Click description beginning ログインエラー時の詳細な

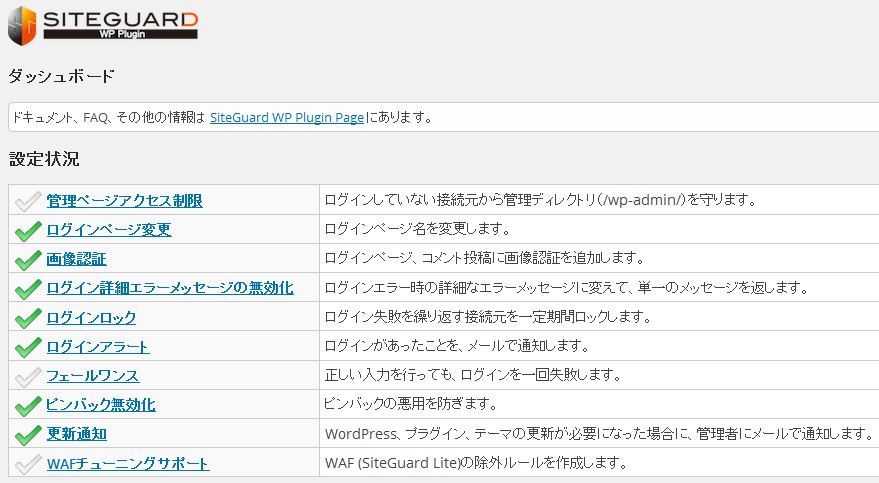pos(567,287)
